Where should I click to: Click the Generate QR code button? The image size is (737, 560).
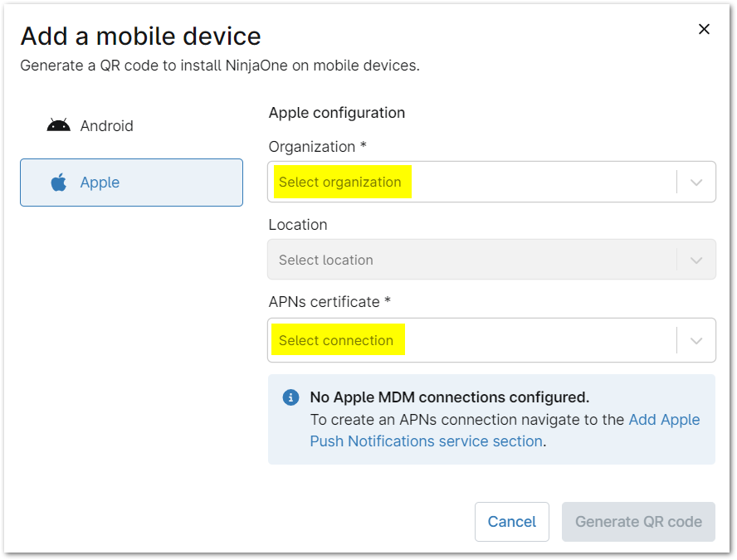click(x=638, y=522)
